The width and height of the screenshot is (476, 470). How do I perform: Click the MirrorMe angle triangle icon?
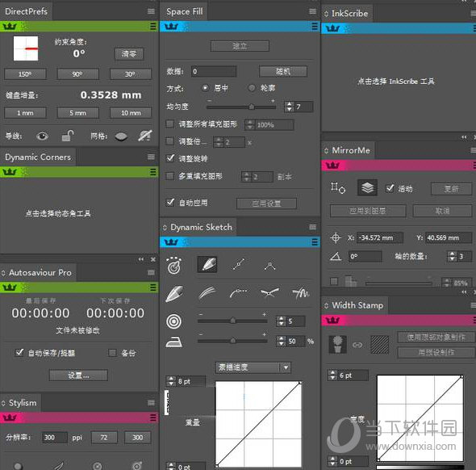[336, 257]
